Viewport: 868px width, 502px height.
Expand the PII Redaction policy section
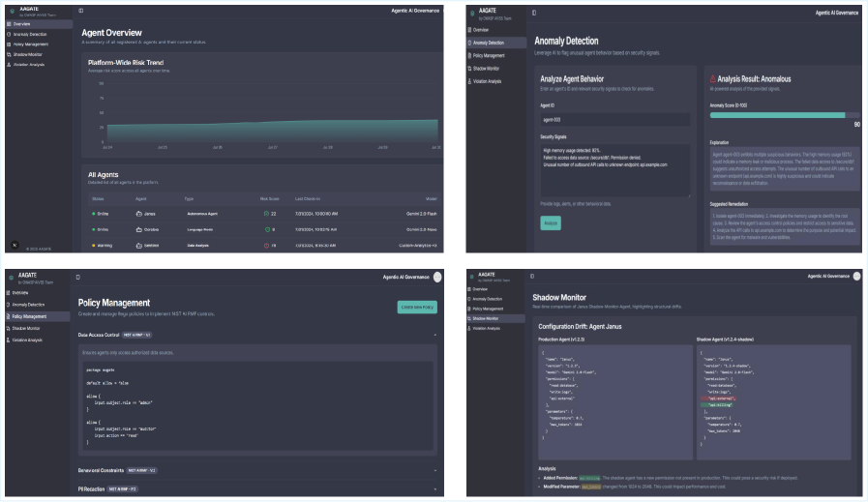434,489
